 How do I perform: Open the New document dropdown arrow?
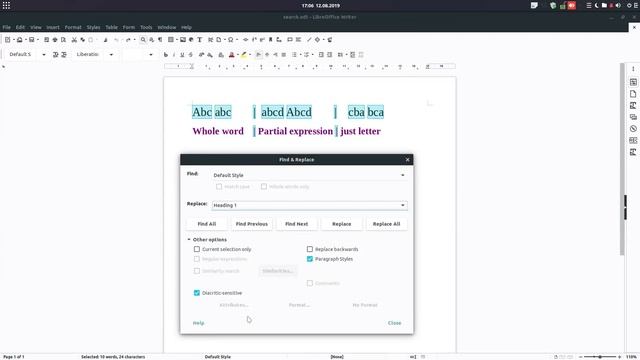point(13,40)
